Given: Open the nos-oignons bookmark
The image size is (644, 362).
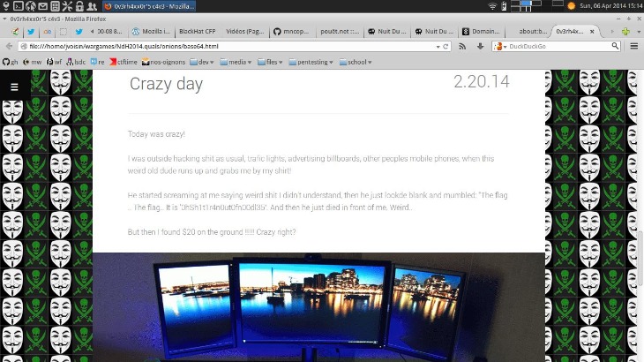Looking at the screenshot, I should [163, 62].
